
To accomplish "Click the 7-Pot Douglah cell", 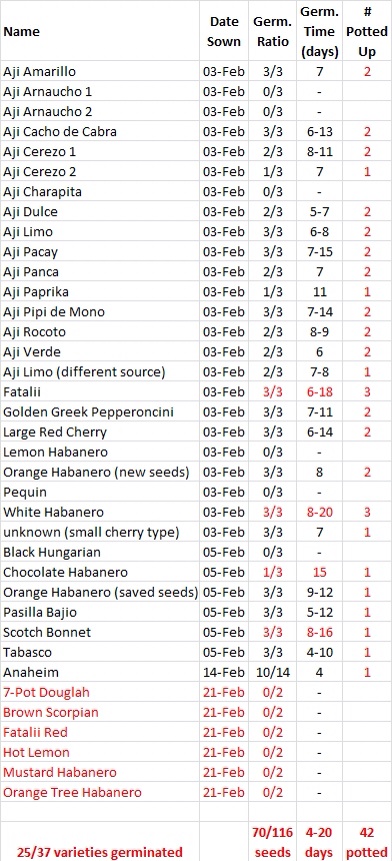I will (x=100, y=692).
